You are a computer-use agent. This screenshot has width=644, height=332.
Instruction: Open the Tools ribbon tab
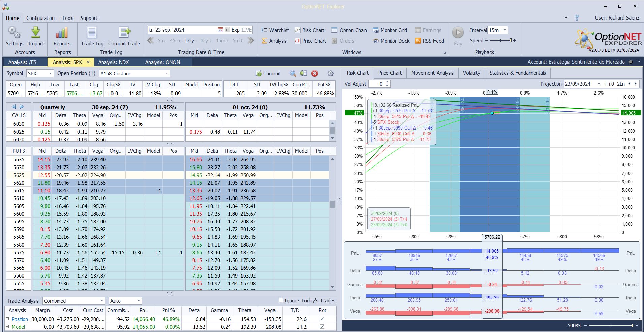67,18
